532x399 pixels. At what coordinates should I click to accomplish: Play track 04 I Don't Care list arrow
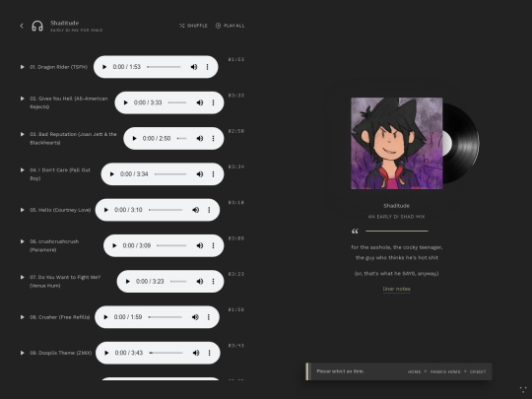[x=22, y=170]
